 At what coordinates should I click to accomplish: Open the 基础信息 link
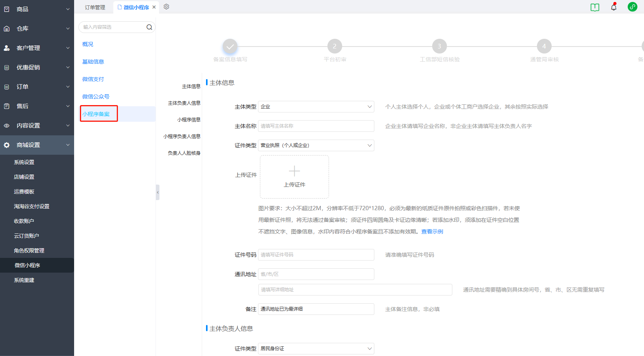(x=93, y=62)
